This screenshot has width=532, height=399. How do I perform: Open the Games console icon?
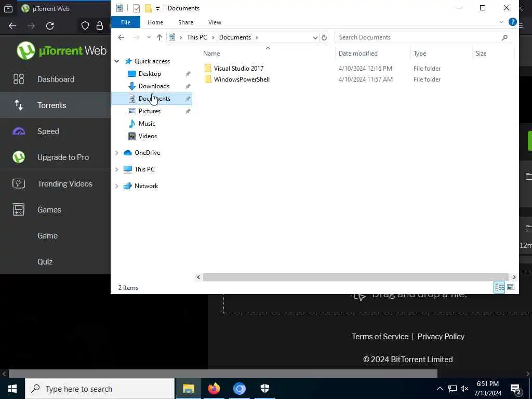(x=19, y=209)
